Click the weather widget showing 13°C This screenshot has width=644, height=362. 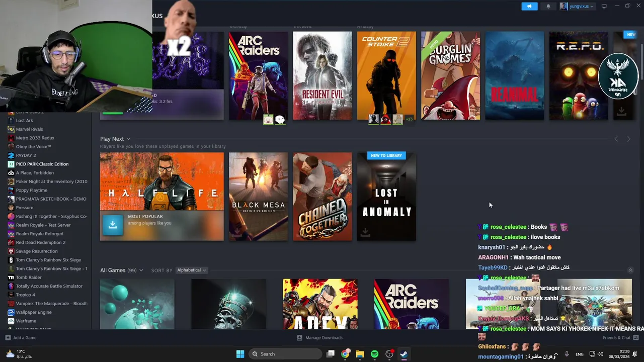tap(18, 354)
